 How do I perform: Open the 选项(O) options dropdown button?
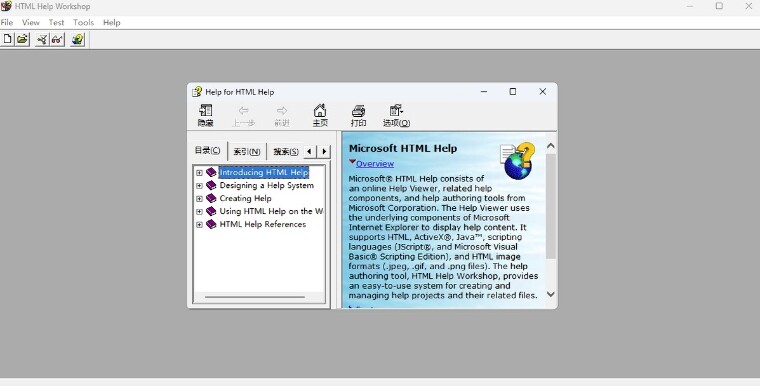coord(396,116)
